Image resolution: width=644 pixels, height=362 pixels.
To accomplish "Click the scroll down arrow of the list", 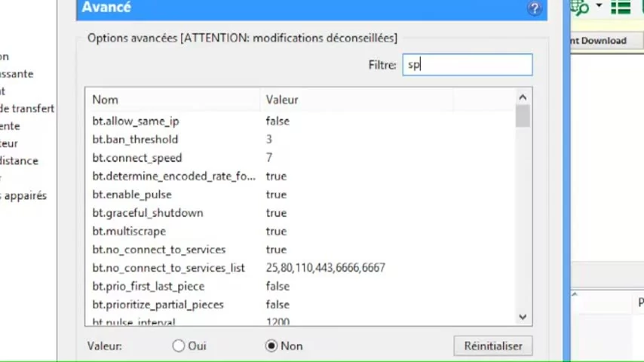I will click(523, 317).
